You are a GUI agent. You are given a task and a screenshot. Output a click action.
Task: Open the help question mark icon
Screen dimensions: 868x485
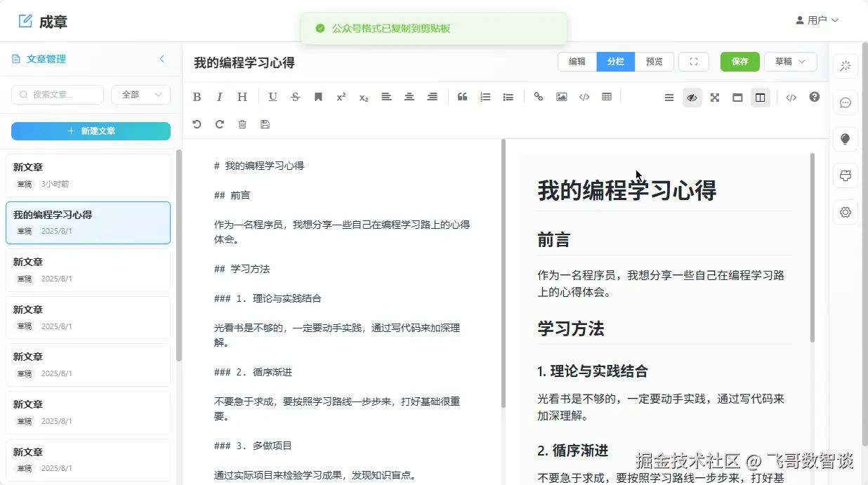coord(814,98)
